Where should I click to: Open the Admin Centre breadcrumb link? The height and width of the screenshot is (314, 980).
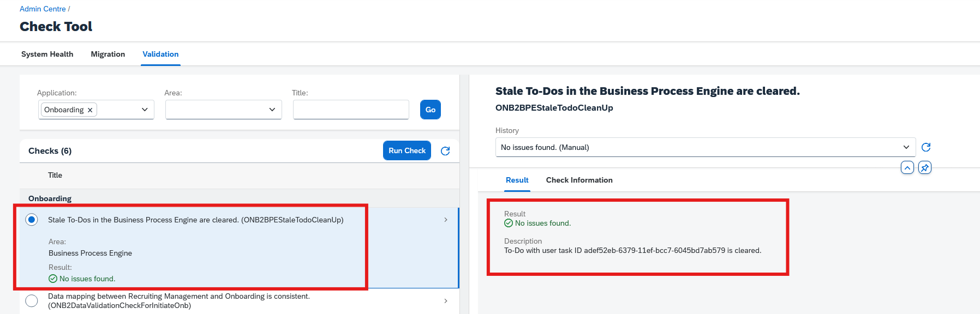coord(43,9)
